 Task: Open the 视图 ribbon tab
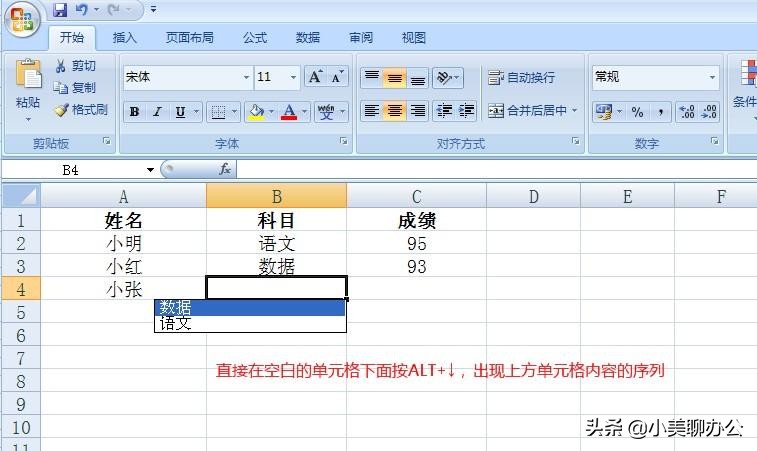coord(414,38)
